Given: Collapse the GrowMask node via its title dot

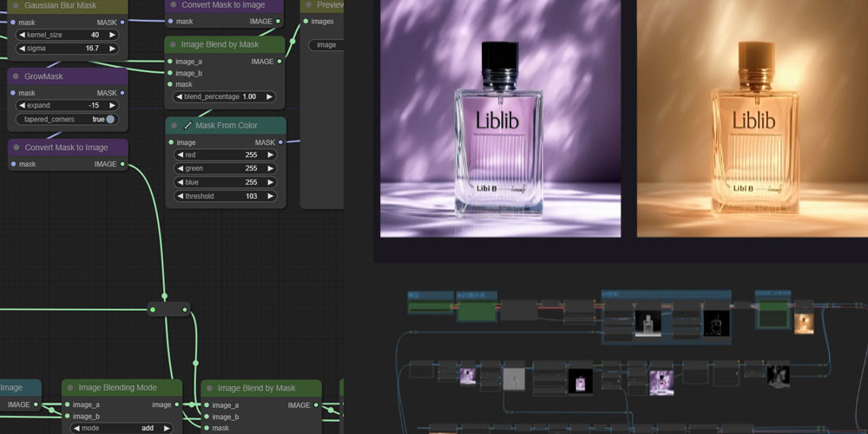Looking at the screenshot, I should click(x=16, y=76).
